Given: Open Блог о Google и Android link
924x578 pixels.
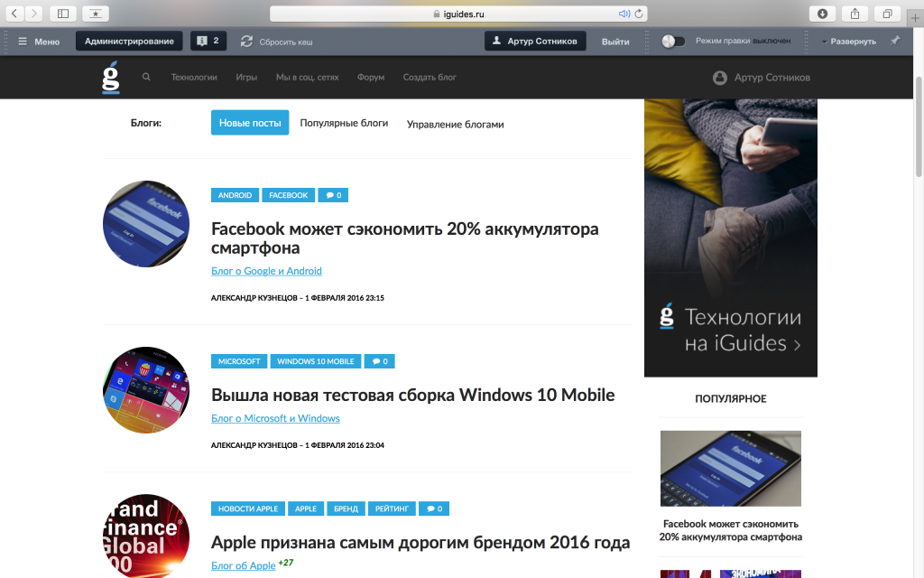Looking at the screenshot, I should [x=266, y=271].
